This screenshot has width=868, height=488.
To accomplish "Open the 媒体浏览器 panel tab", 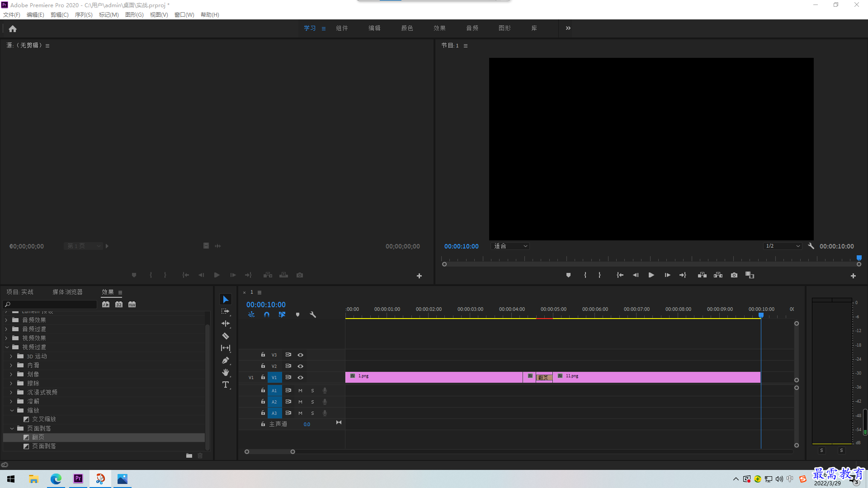I will (x=67, y=292).
